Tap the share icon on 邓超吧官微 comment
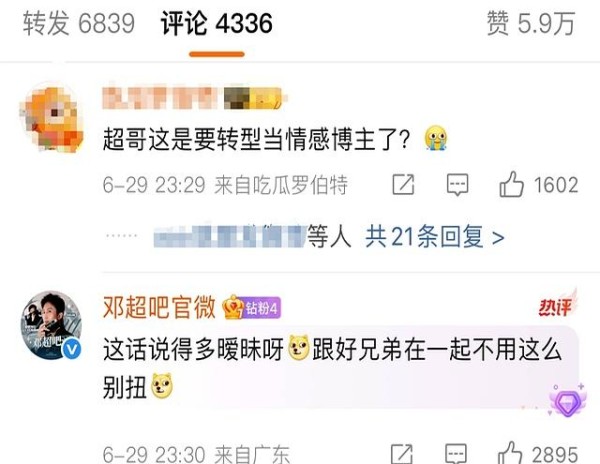This screenshot has width=600, height=464. 402,455
